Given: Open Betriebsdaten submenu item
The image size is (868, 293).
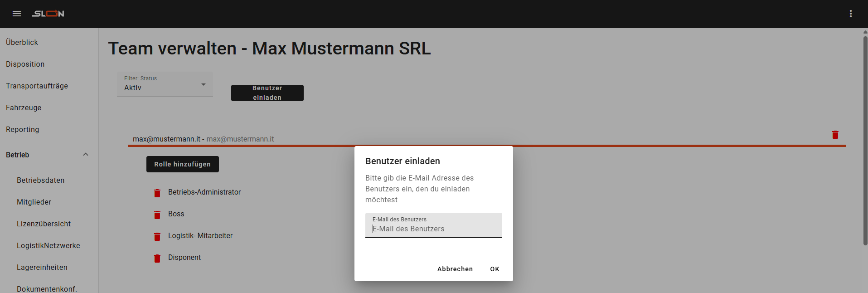Looking at the screenshot, I should coord(41,180).
